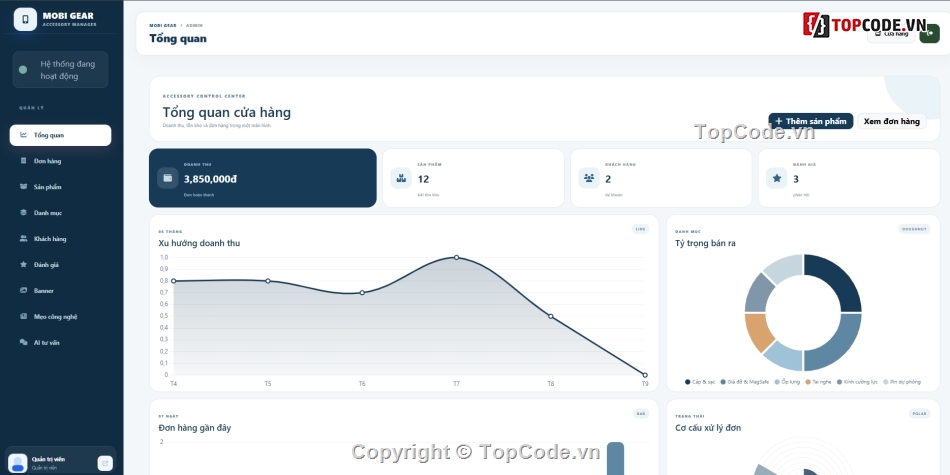Open the Cửa hàng storefront button
Viewport: 950px width, 475px height.
point(891,34)
